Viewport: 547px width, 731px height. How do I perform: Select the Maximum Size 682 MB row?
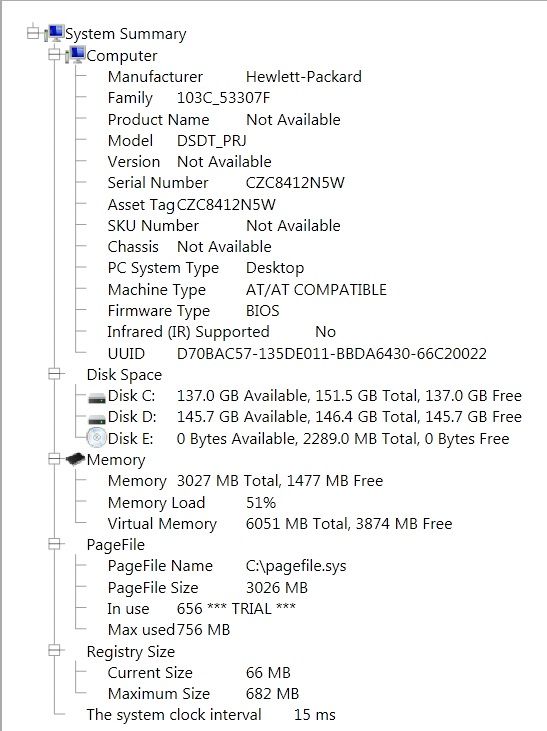coord(203,694)
